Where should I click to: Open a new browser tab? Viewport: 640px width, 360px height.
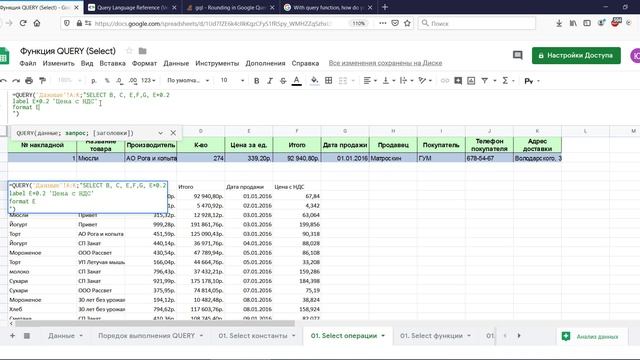click(384, 7)
